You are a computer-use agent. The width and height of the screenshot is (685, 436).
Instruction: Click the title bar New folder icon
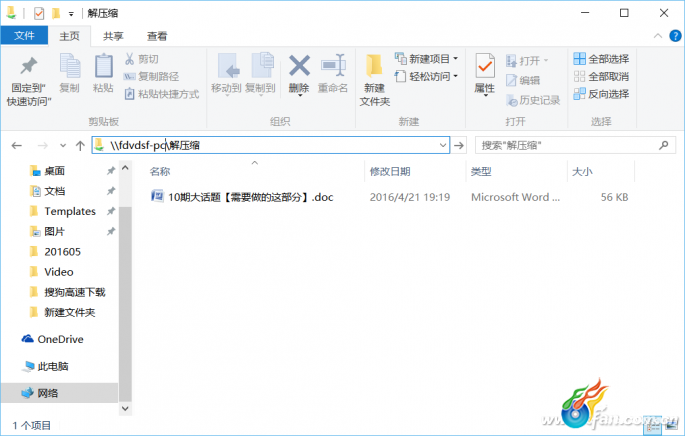point(56,14)
